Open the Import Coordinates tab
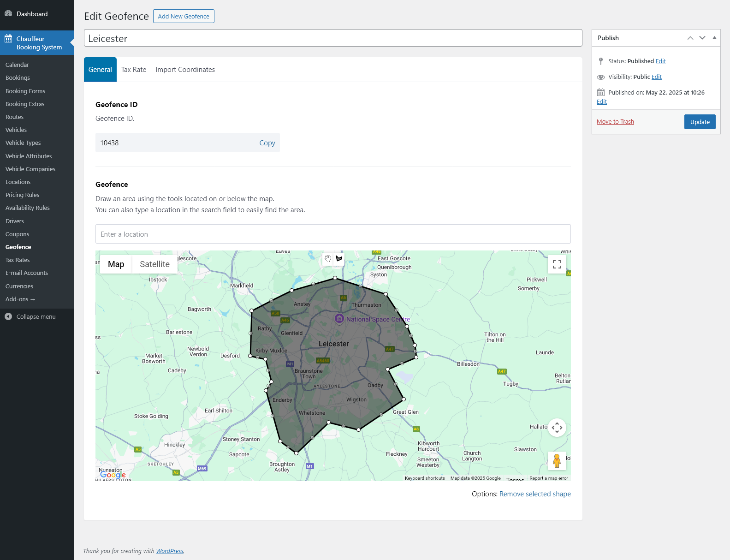Viewport: 730px width, 560px height. [x=185, y=70]
